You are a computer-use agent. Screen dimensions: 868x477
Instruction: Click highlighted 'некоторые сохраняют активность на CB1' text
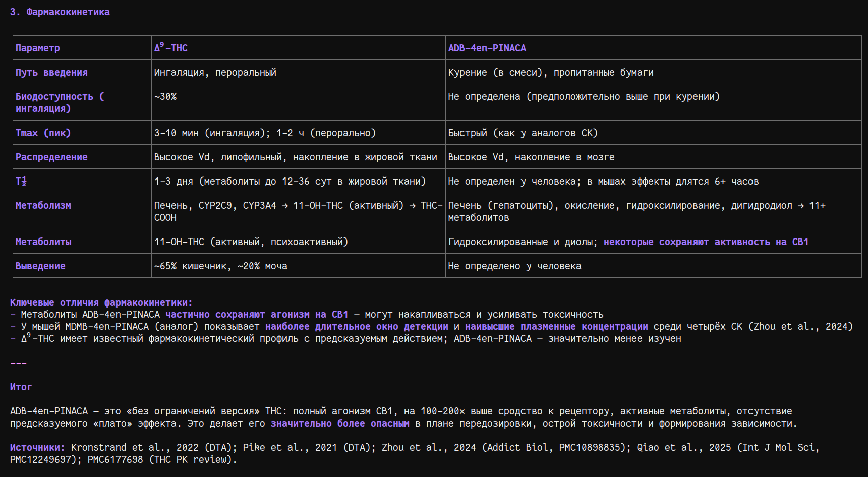pyautogui.click(x=706, y=242)
